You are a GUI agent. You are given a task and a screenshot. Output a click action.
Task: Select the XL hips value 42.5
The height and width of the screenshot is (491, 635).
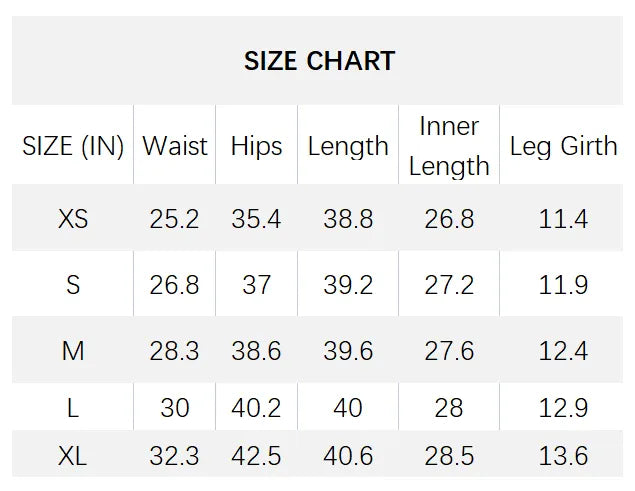pyautogui.click(x=256, y=456)
